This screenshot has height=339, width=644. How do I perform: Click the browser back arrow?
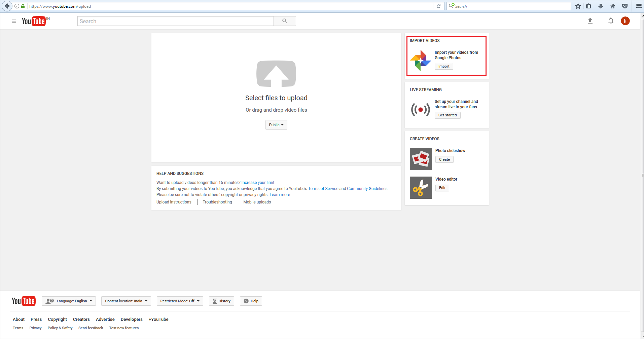coord(7,6)
